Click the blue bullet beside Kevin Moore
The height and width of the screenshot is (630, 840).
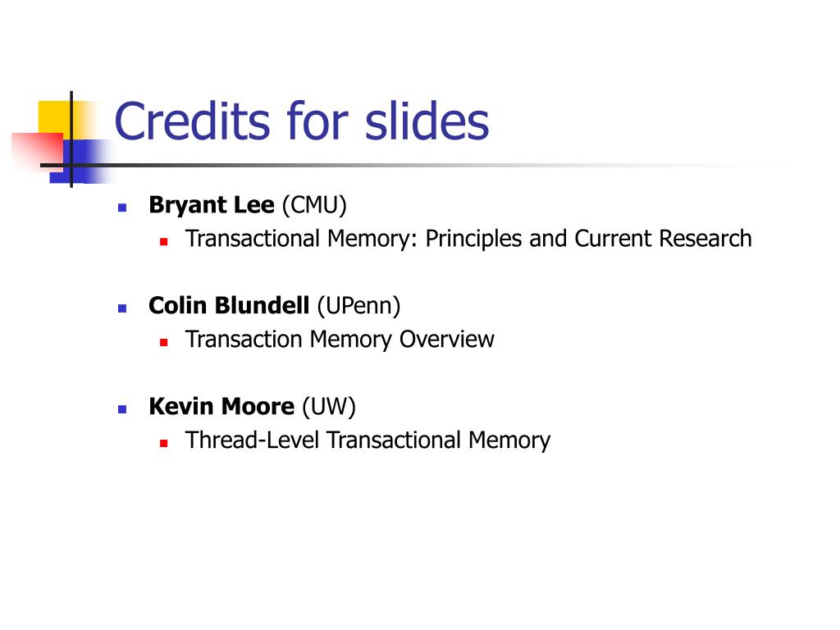pos(122,409)
